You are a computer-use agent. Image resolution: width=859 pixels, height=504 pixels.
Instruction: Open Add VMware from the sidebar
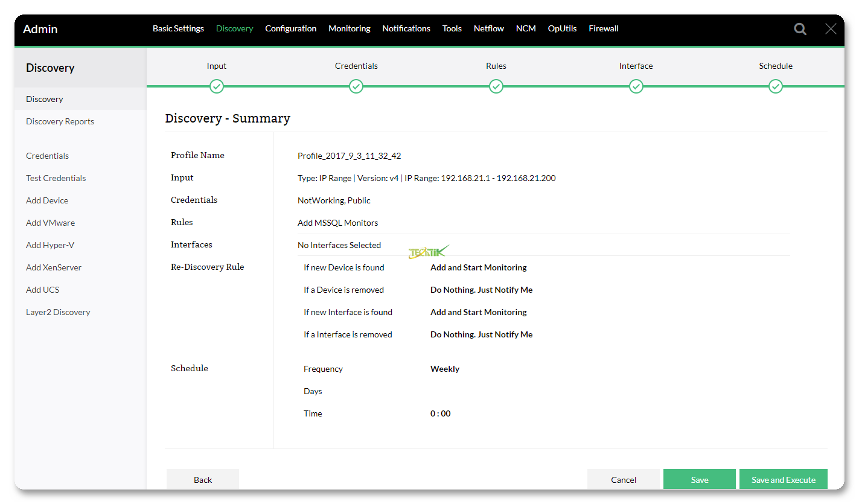[x=50, y=223]
